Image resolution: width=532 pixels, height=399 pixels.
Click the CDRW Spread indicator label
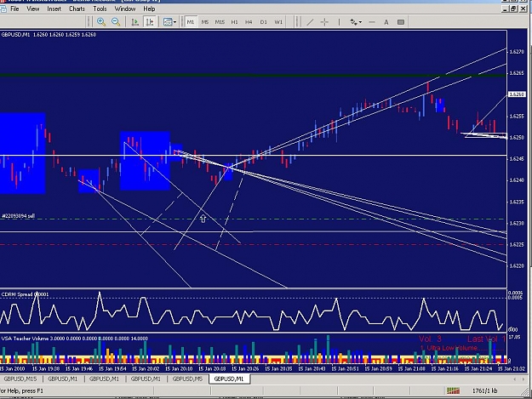click(25, 294)
